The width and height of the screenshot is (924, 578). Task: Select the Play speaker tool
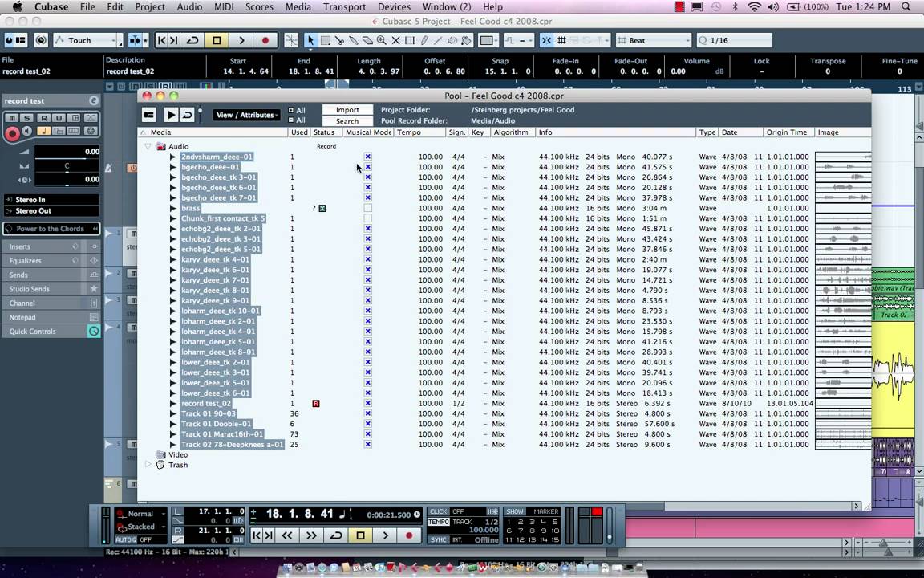[452, 40]
